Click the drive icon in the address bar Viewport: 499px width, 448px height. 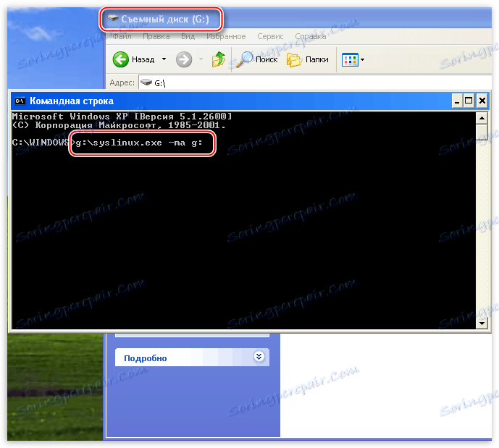pyautogui.click(x=146, y=83)
